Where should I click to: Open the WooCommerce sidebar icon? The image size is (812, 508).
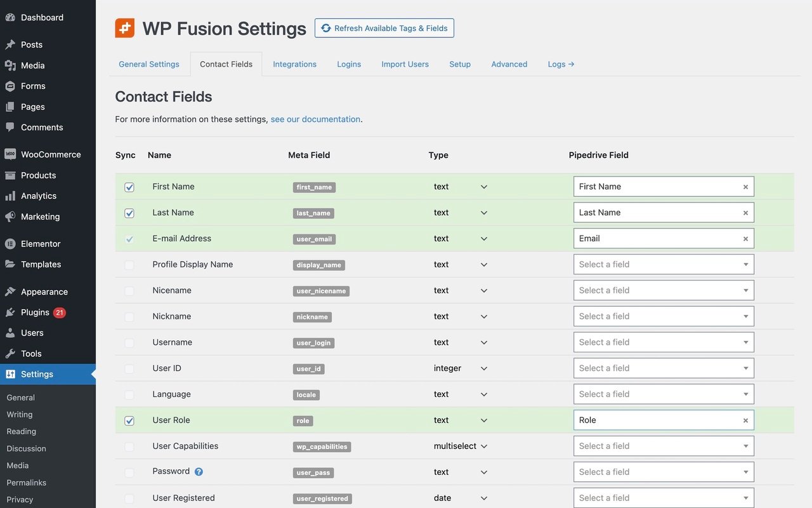pos(10,154)
